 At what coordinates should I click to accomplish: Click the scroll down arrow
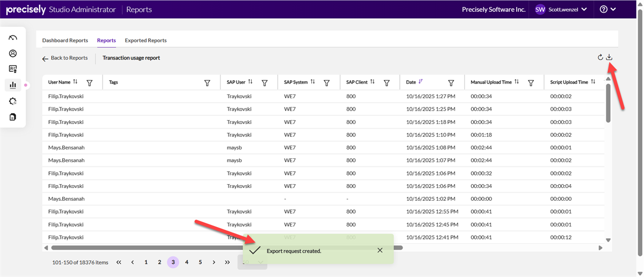pyautogui.click(x=608, y=240)
